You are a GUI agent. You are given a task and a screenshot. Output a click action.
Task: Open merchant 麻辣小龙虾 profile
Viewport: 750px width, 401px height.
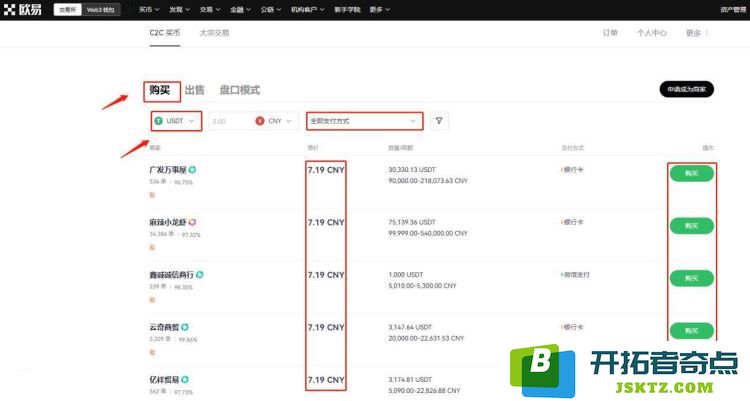[x=168, y=222]
